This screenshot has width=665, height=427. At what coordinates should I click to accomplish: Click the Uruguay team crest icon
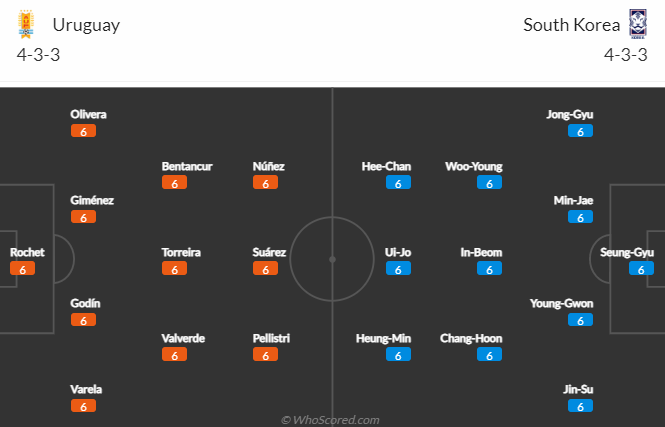(26, 24)
